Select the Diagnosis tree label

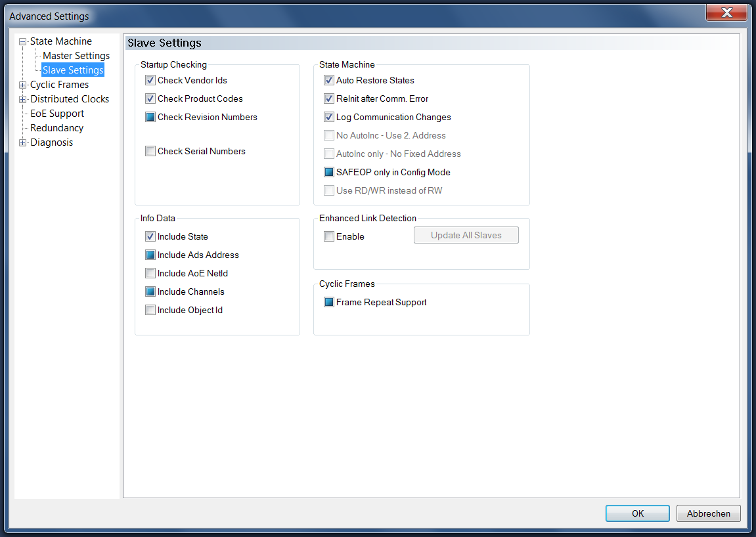(52, 142)
